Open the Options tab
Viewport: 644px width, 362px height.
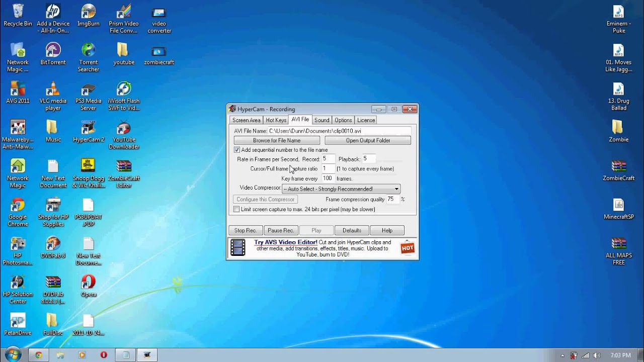pyautogui.click(x=343, y=120)
